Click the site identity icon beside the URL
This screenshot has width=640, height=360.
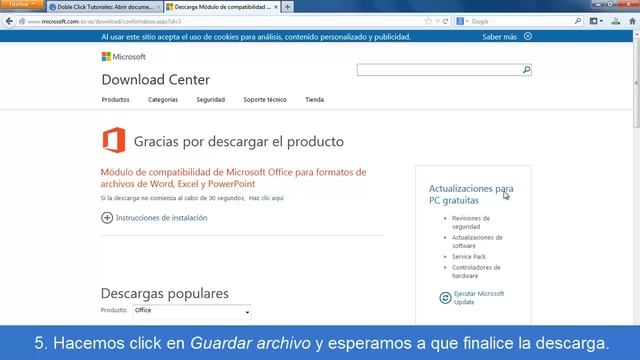pyautogui.click(x=22, y=21)
